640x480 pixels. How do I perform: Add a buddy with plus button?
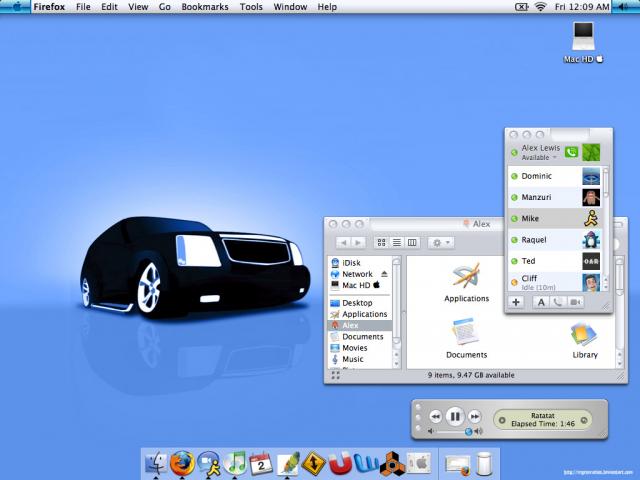[x=516, y=302]
